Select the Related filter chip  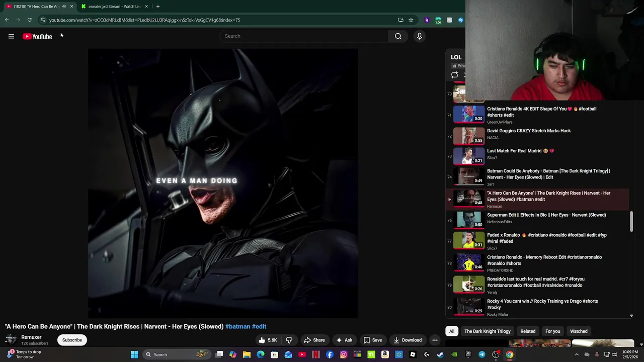(x=528, y=331)
